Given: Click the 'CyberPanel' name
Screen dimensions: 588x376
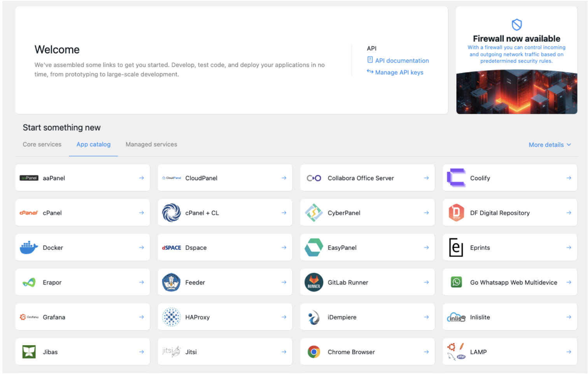Looking at the screenshot, I should (x=344, y=213).
